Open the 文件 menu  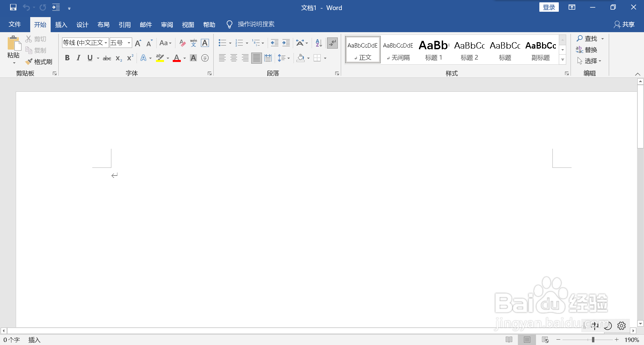[15, 24]
